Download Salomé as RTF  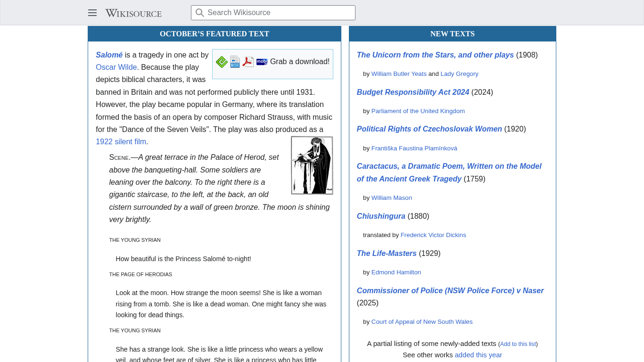point(235,62)
